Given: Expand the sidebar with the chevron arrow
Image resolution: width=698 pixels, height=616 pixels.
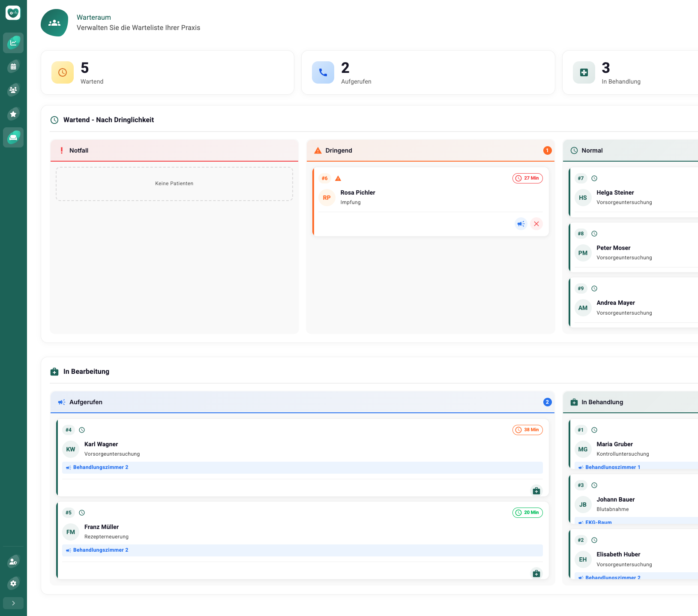Looking at the screenshot, I should [x=13, y=603].
